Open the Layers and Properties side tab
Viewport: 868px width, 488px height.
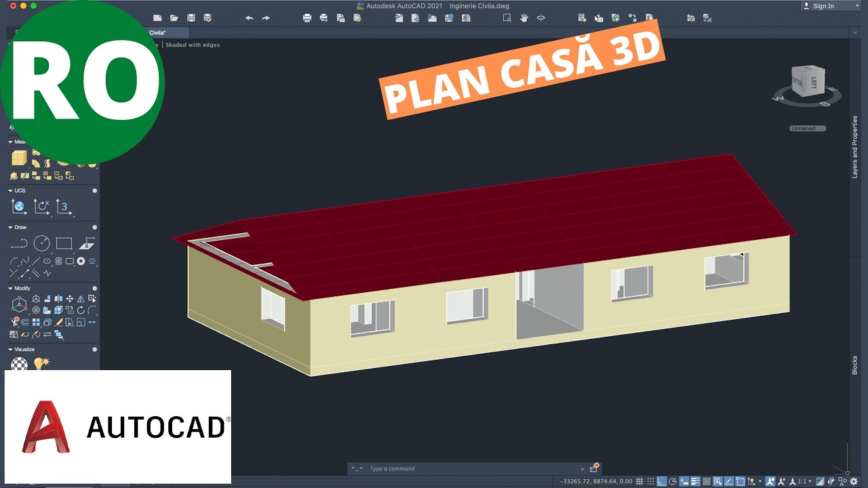pyautogui.click(x=855, y=147)
